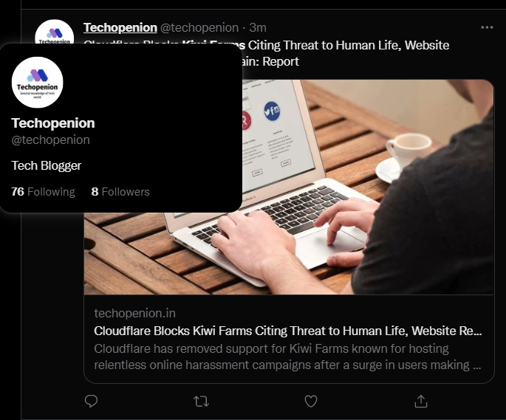This screenshot has height=420, width=506.
Task: Click the Tech Blogger bio in hover card
Action: pyautogui.click(x=47, y=165)
